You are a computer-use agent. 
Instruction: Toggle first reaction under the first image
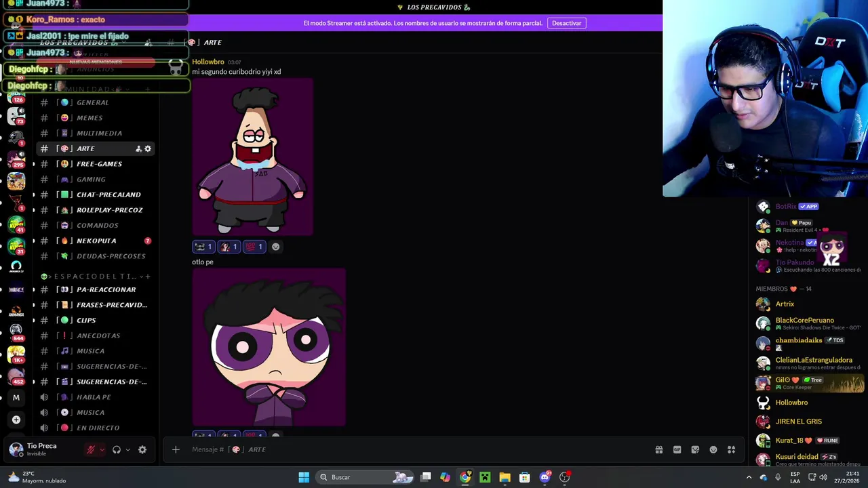point(203,247)
